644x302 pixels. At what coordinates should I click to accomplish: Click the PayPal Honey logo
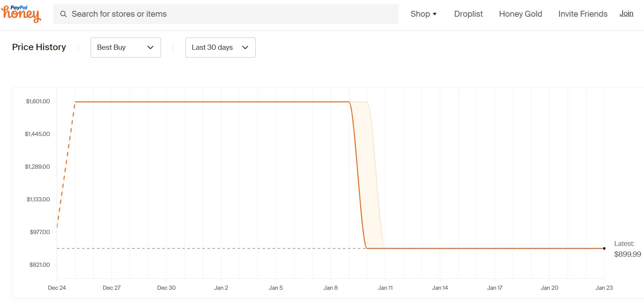(21, 14)
